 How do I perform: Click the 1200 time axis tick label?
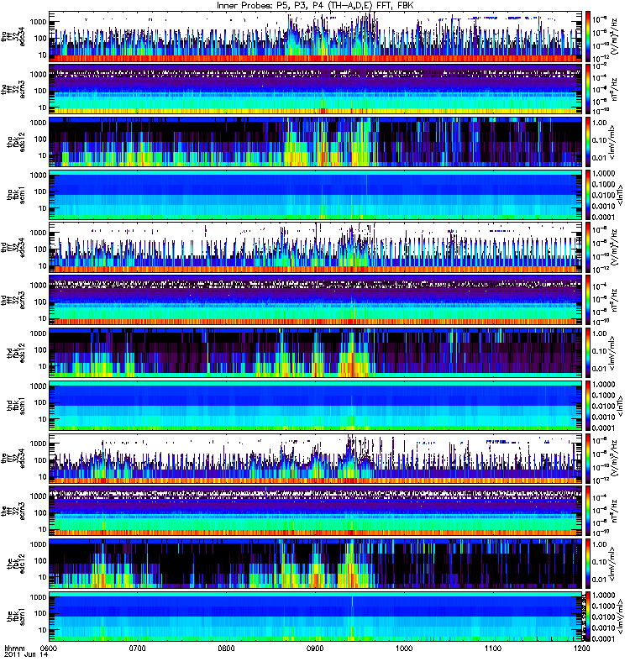(581, 648)
